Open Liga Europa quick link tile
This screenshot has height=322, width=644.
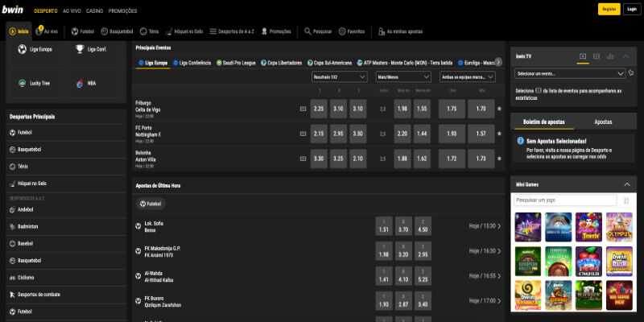[x=35, y=50]
